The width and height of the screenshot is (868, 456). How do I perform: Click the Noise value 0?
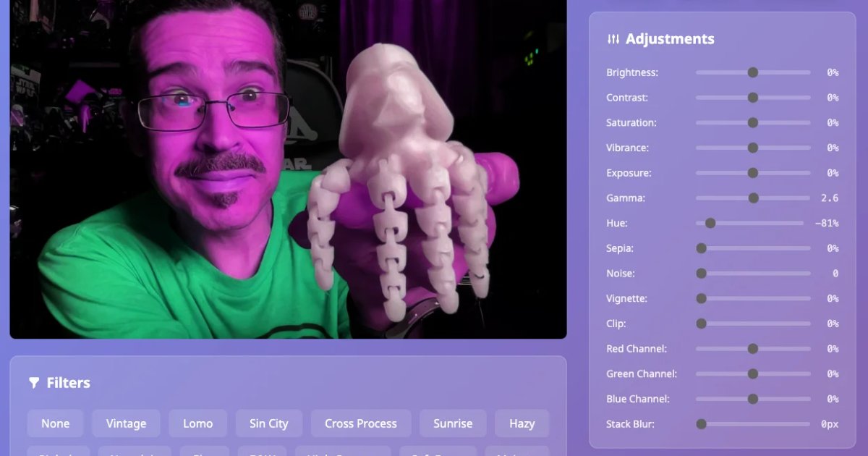(x=835, y=274)
